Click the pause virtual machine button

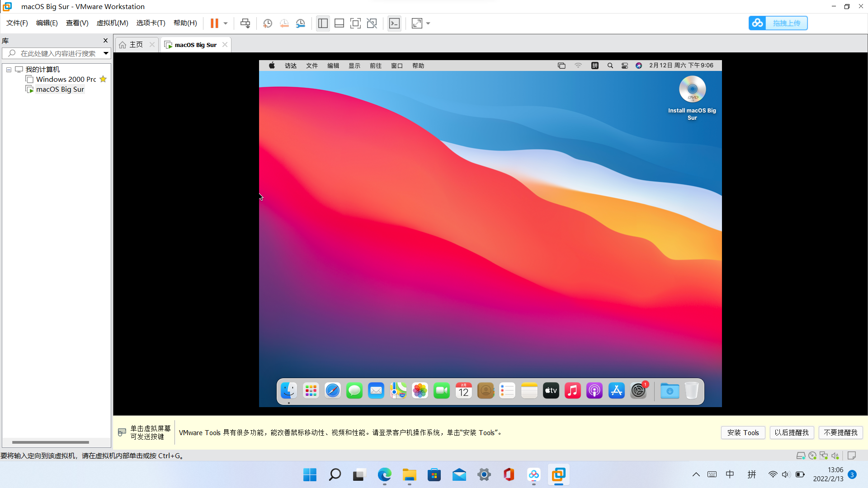point(214,23)
